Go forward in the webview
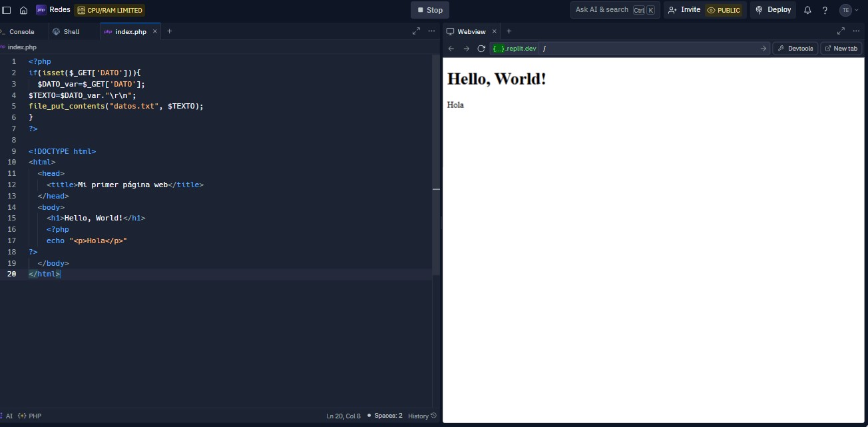The height and width of the screenshot is (427, 868). [x=466, y=49]
